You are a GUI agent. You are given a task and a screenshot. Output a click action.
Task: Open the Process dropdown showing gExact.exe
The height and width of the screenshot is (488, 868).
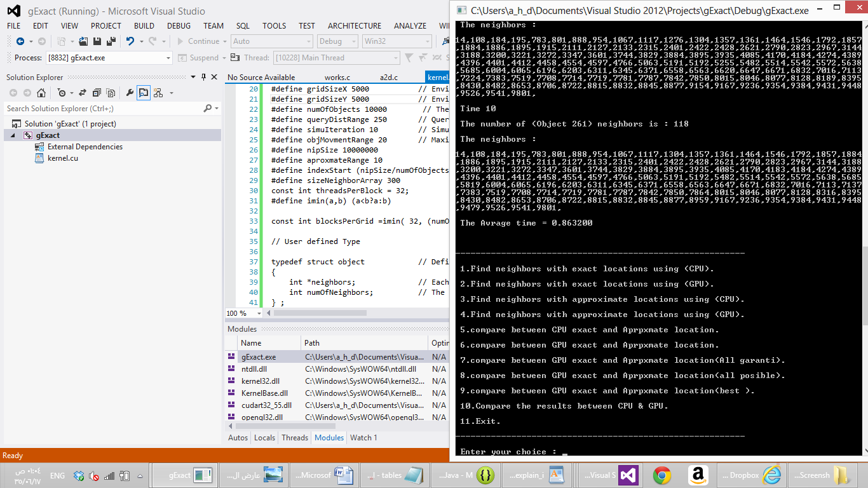pyautogui.click(x=109, y=58)
